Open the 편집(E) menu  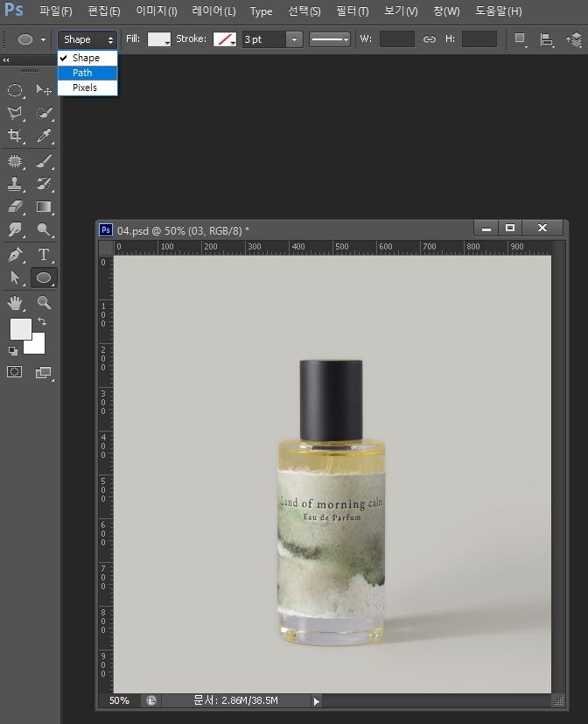104,11
